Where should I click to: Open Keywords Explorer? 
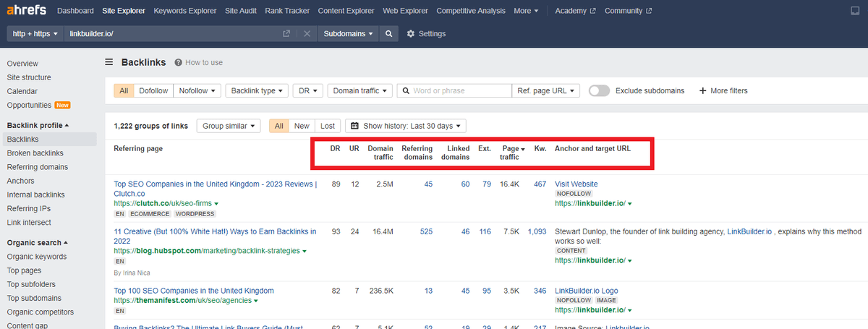coord(185,11)
